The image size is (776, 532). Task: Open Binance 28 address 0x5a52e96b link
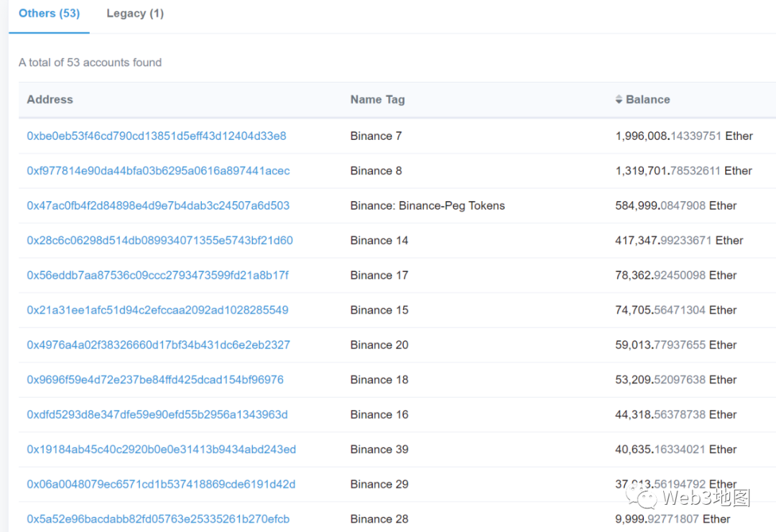pyautogui.click(x=158, y=519)
